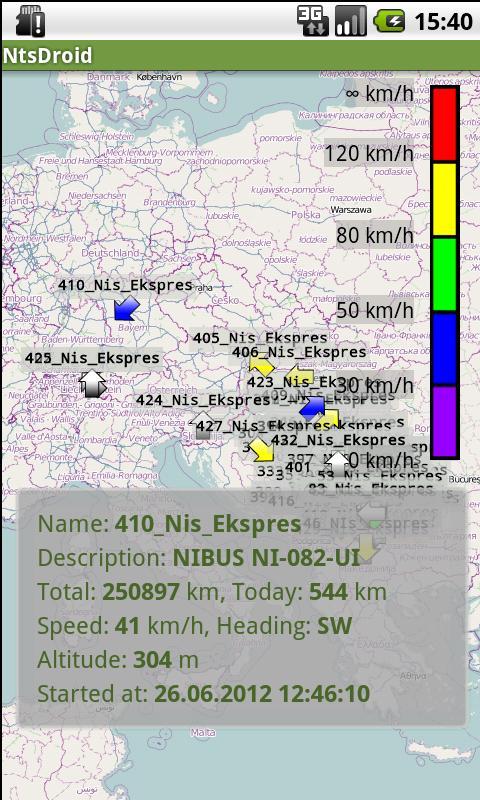Tap the 427_Nis_Ekspres map label
This screenshot has width=480, height=800.
(264, 426)
